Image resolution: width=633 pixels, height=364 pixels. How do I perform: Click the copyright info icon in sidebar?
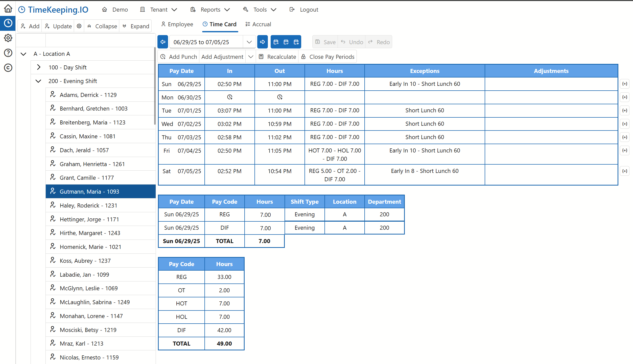pyautogui.click(x=8, y=68)
